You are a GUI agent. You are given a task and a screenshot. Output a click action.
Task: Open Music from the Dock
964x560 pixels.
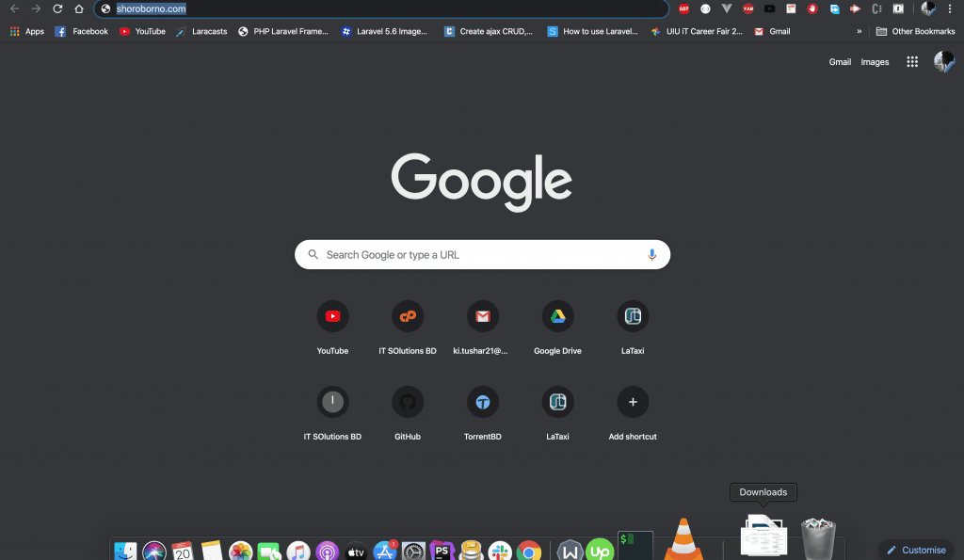pyautogui.click(x=298, y=551)
